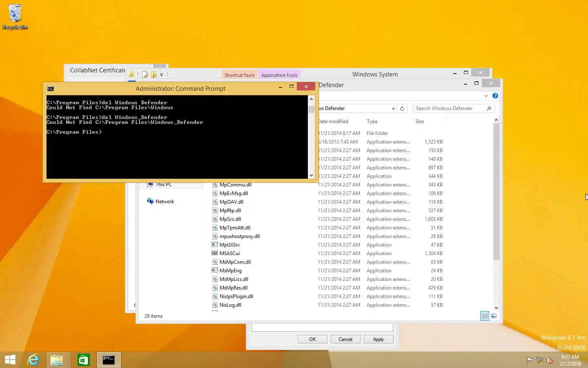Open Help with the blue question mark icon
The image size is (588, 368).
point(495,96)
